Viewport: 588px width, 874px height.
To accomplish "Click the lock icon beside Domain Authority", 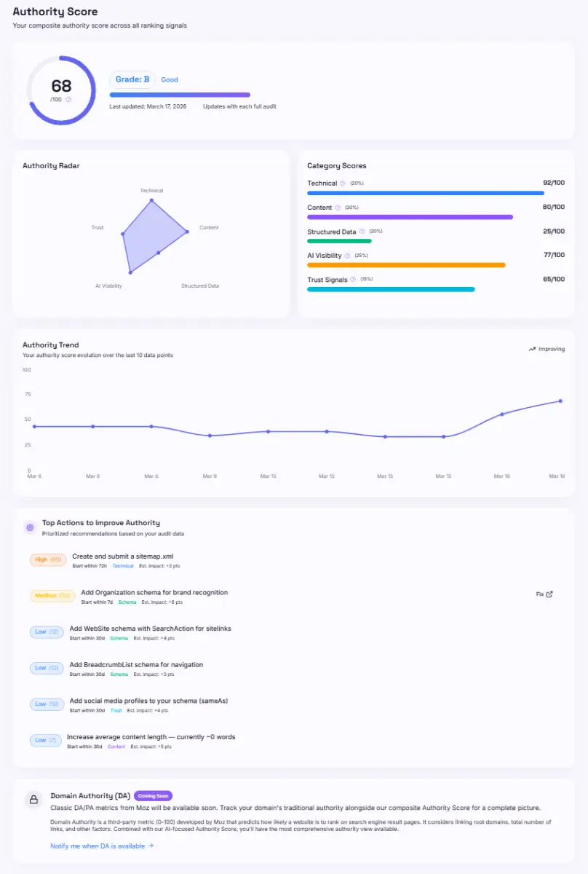I will pyautogui.click(x=33, y=799).
